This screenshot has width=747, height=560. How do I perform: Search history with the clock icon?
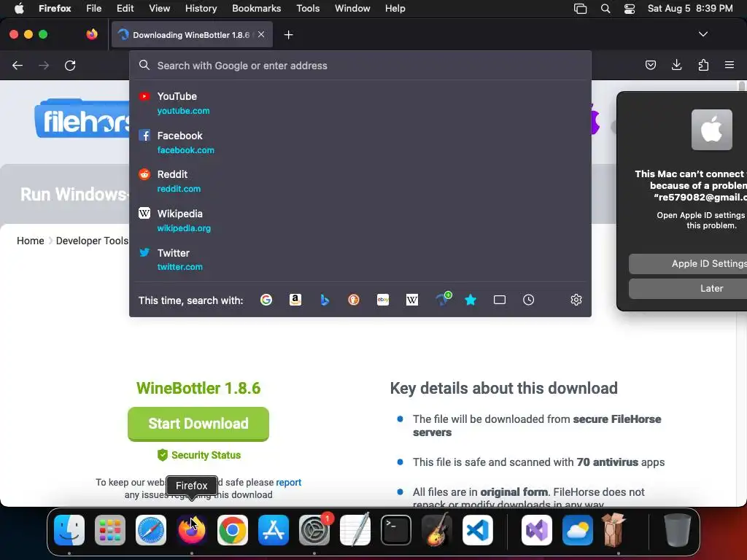point(528,300)
